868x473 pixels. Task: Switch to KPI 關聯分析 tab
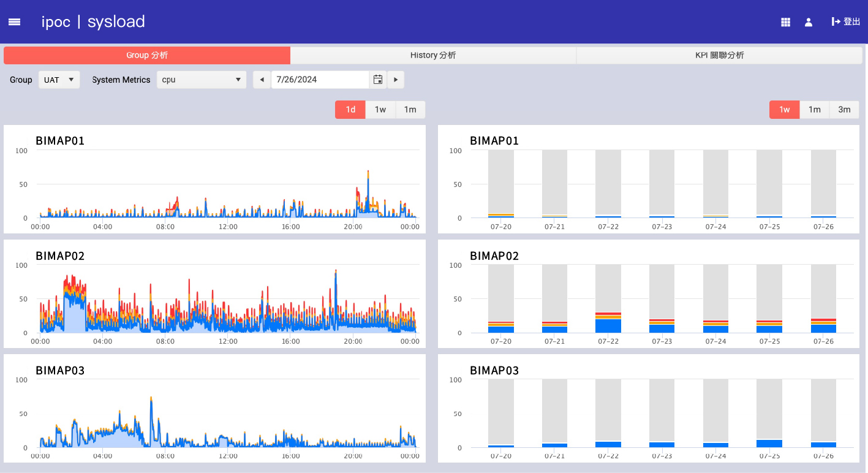tap(719, 55)
